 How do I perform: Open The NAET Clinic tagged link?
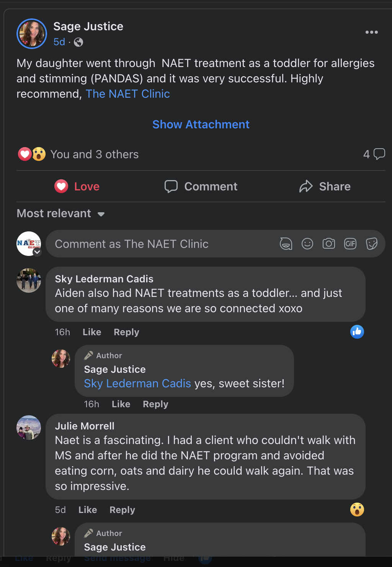pos(128,94)
